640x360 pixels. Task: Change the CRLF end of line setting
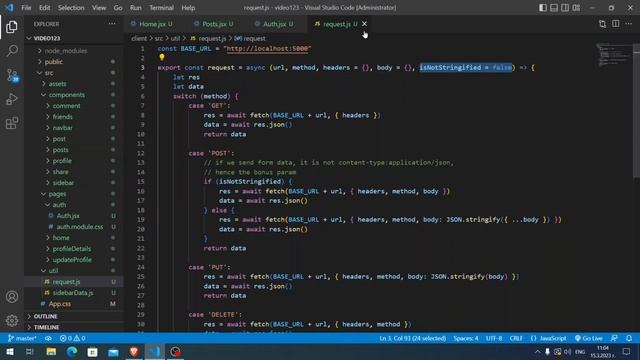(516, 338)
